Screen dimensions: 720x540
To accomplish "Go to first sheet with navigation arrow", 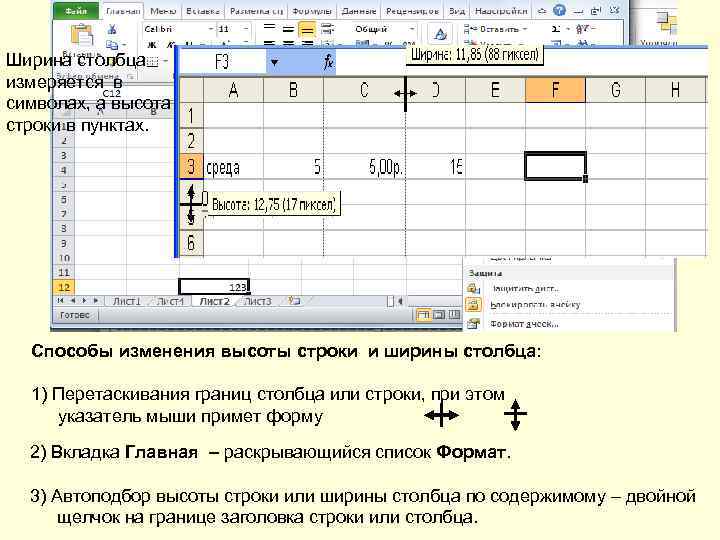I will pyautogui.click(x=61, y=301).
